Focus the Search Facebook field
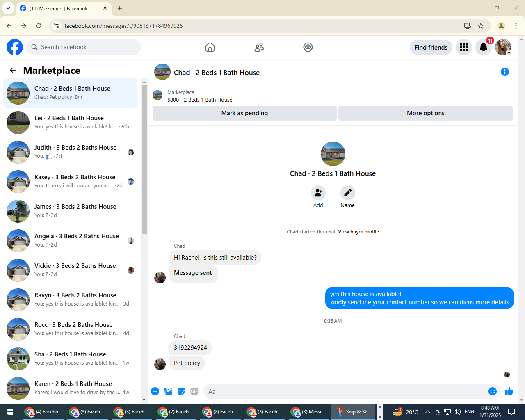This screenshot has height=420, width=525. point(84,47)
